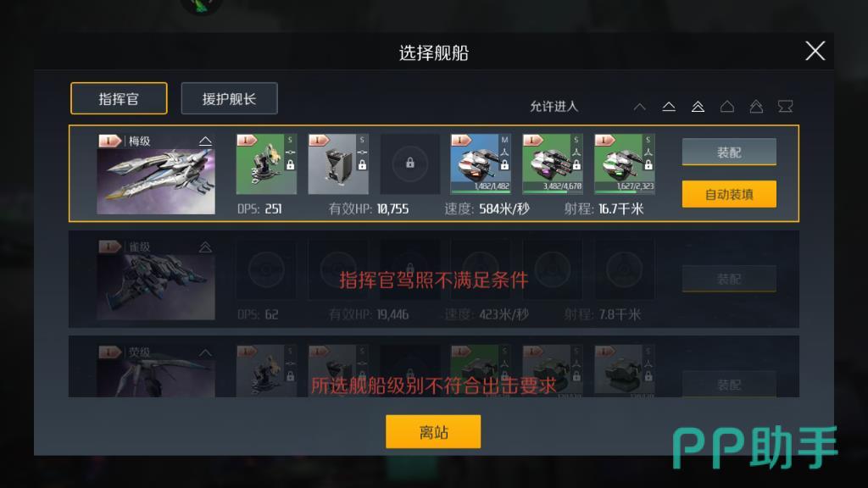The image size is (868, 488).
Task: Click the flag-shaped ship class icon
Action: [786, 106]
